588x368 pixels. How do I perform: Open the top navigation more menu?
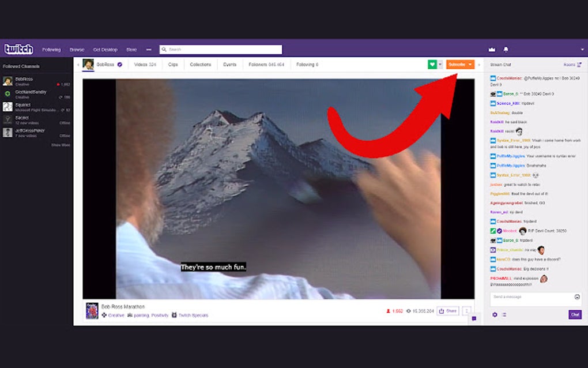click(149, 50)
